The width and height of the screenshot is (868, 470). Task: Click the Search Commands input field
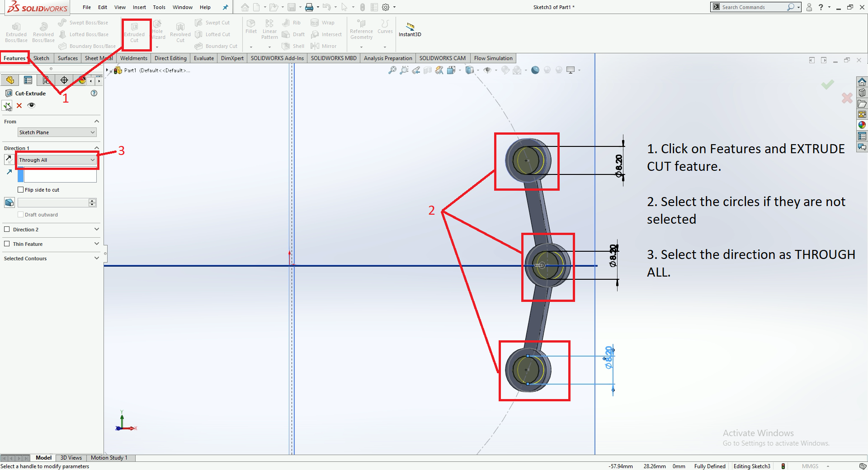click(754, 7)
